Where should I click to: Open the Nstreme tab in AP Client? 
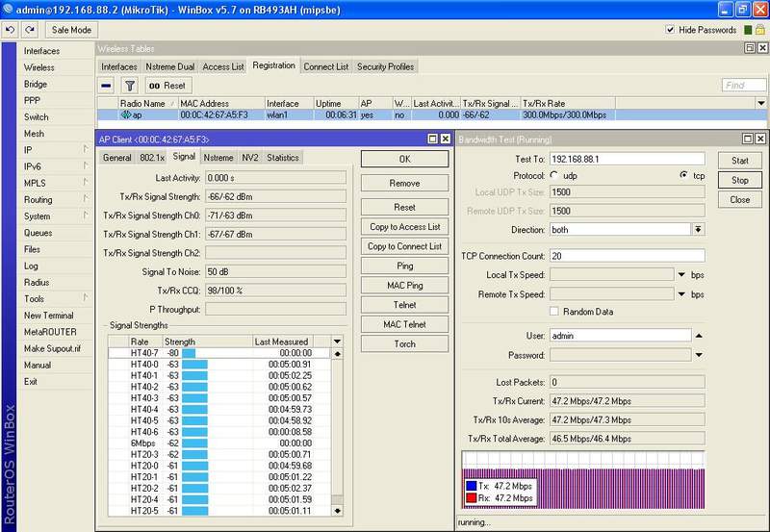[218, 157]
